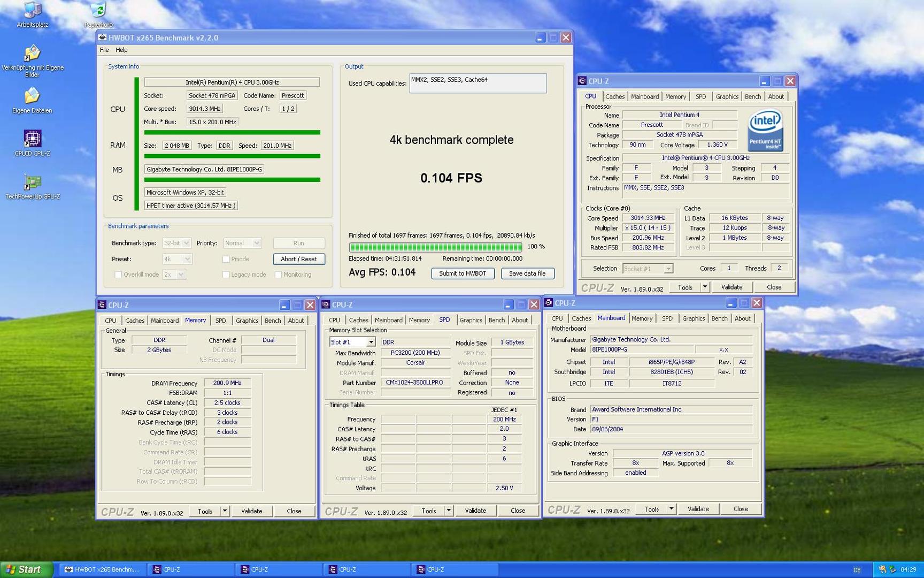The width and height of the screenshot is (924, 578).
Task: Click the system tray clock 04:29
Action: pyautogui.click(x=908, y=569)
